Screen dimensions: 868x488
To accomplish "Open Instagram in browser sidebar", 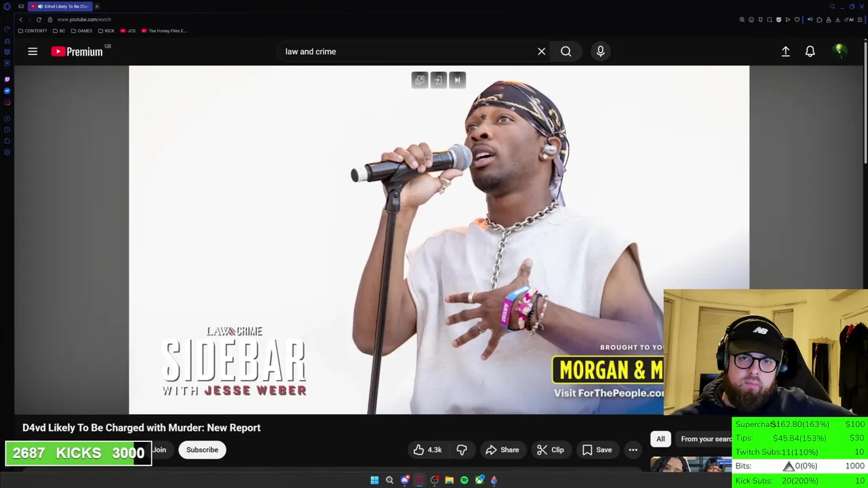I will tap(7, 102).
